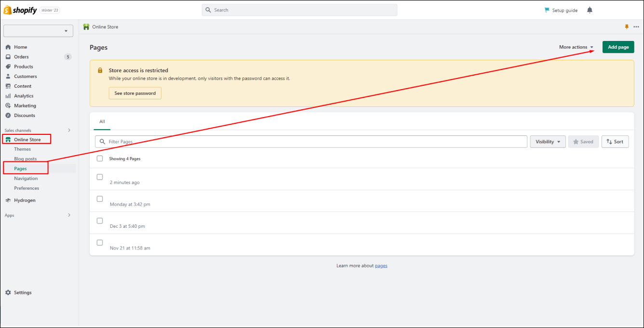Click the magnifier icon in Filter Pages
The height and width of the screenshot is (328, 644).
(102, 142)
